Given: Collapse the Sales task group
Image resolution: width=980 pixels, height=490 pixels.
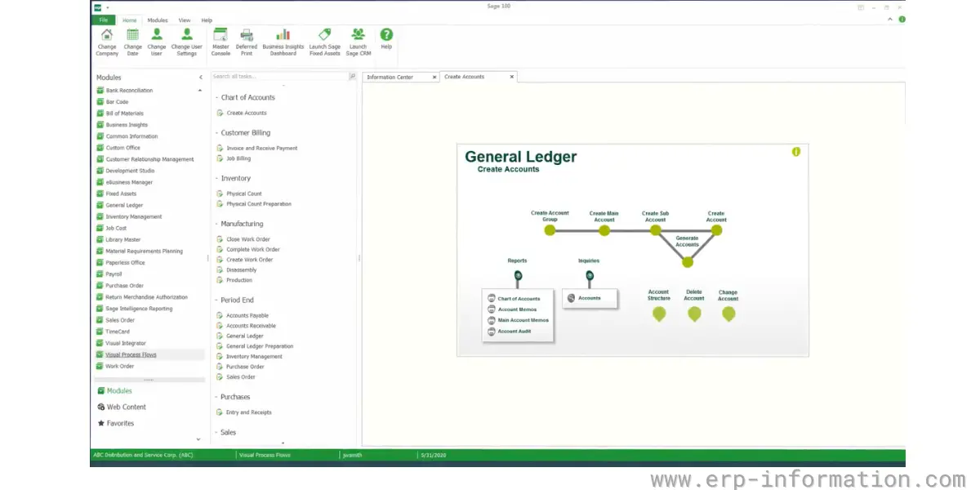Looking at the screenshot, I should point(217,433).
